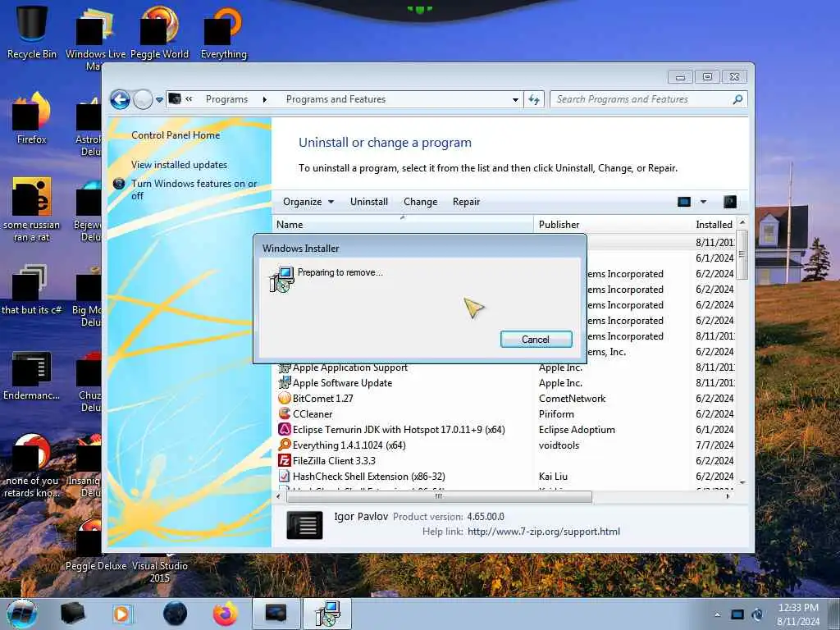Click the Everything program list icon
Viewport: 840px width, 630px height.
pyautogui.click(x=285, y=445)
